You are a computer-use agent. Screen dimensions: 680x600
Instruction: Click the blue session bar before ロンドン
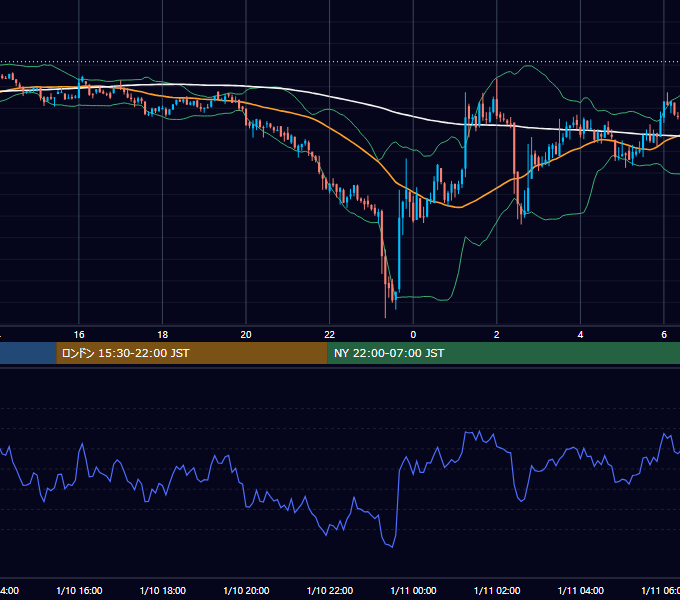point(28,353)
